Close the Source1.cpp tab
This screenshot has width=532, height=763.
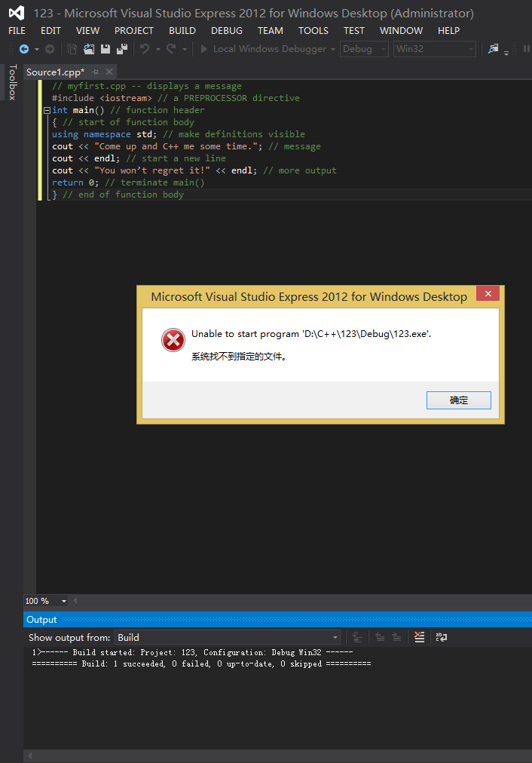[x=109, y=72]
